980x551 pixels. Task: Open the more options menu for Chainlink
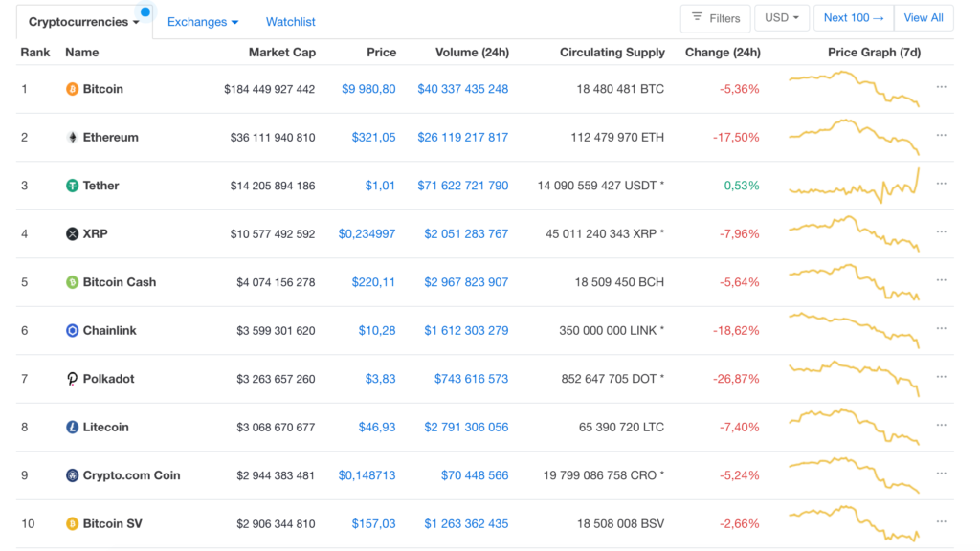[942, 329]
